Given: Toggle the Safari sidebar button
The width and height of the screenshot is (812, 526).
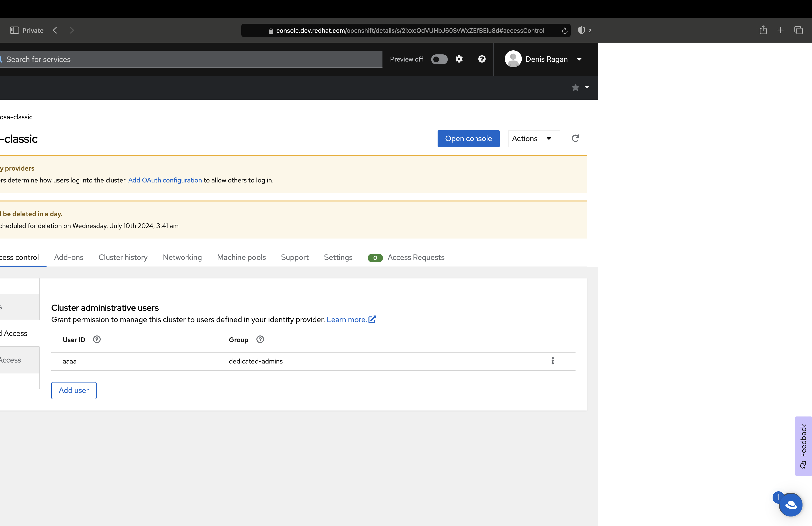Looking at the screenshot, I should tap(14, 30).
